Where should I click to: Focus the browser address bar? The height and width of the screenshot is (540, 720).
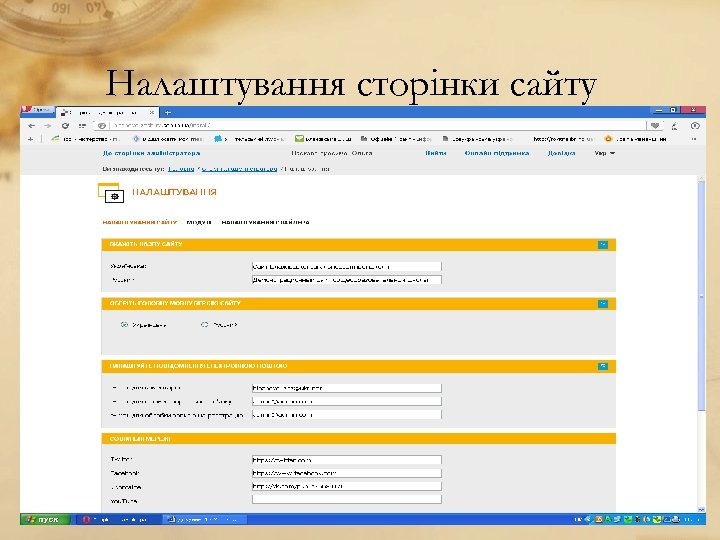point(372,125)
